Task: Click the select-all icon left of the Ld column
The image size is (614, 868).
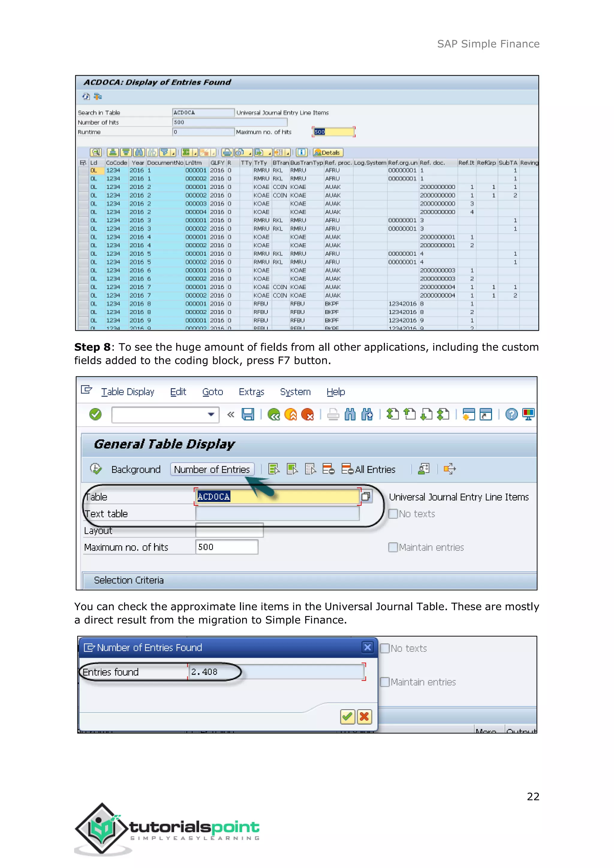Action: click(x=83, y=163)
